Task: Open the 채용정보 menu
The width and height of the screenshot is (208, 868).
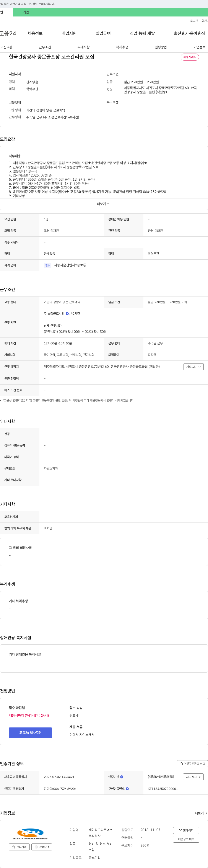Action: [35, 33]
